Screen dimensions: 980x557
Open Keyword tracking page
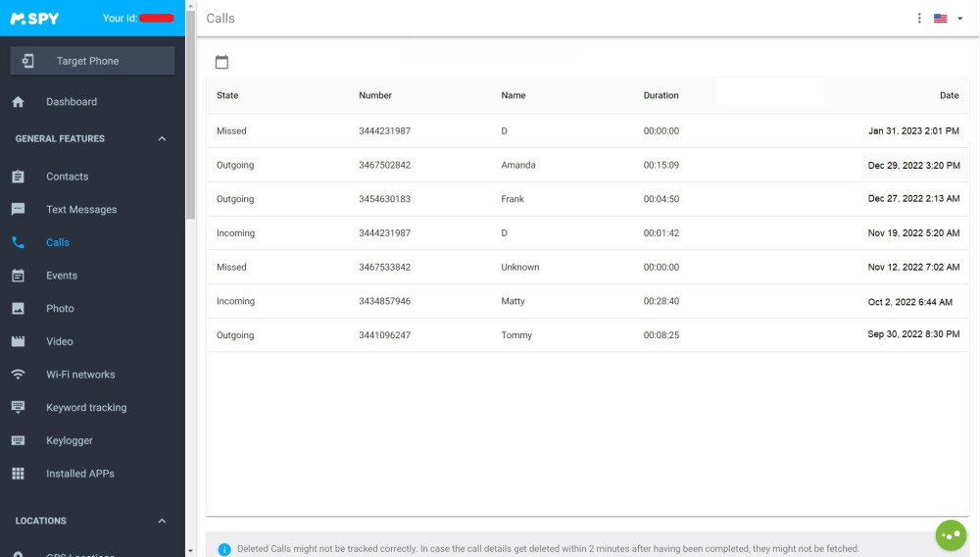pyautogui.click(x=86, y=408)
